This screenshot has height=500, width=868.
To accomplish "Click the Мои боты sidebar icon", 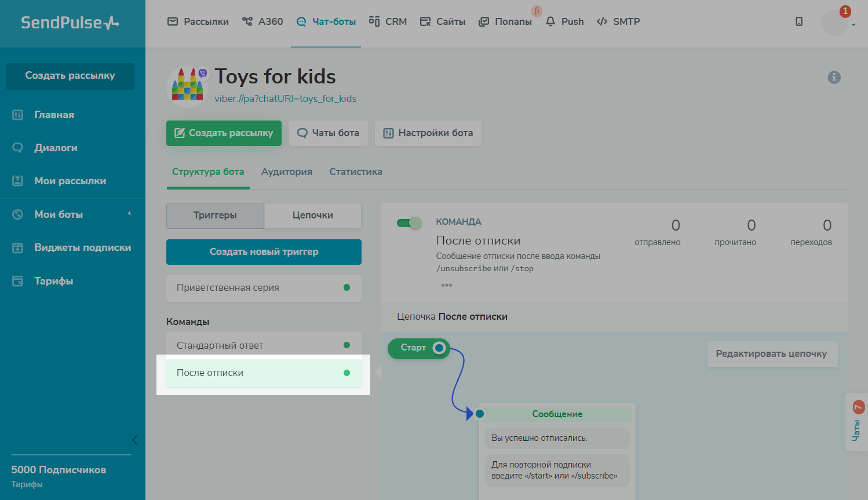I will 18,214.
